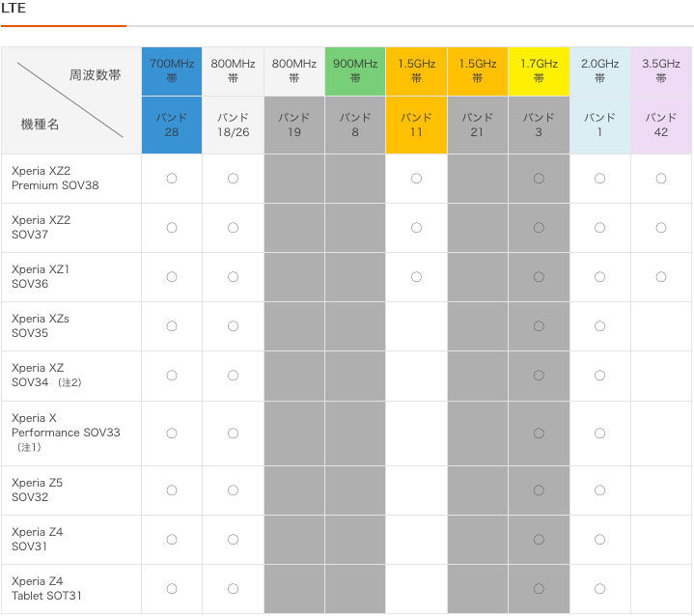Select the Xperia Z5 SOV32 row name
The image size is (694, 616).
coord(38,490)
